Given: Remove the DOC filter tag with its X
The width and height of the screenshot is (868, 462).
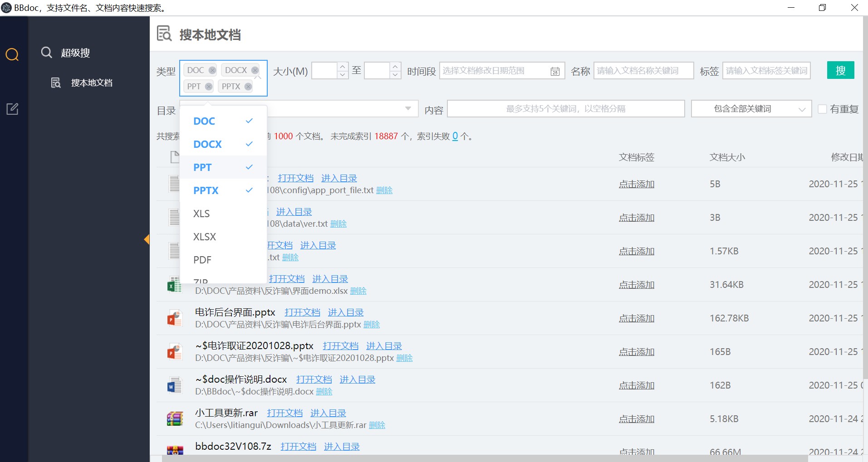Looking at the screenshot, I should (x=213, y=70).
